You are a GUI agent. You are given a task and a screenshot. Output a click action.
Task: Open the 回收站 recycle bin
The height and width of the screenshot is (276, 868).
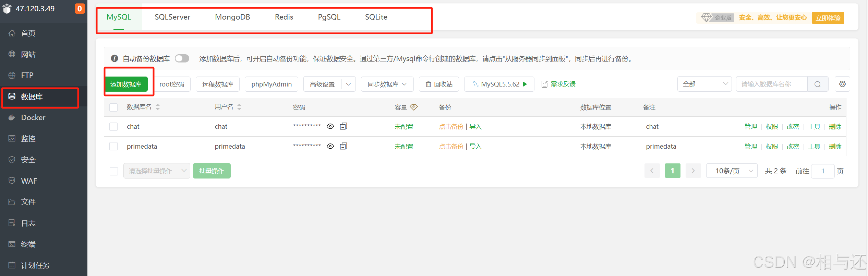[x=439, y=84]
